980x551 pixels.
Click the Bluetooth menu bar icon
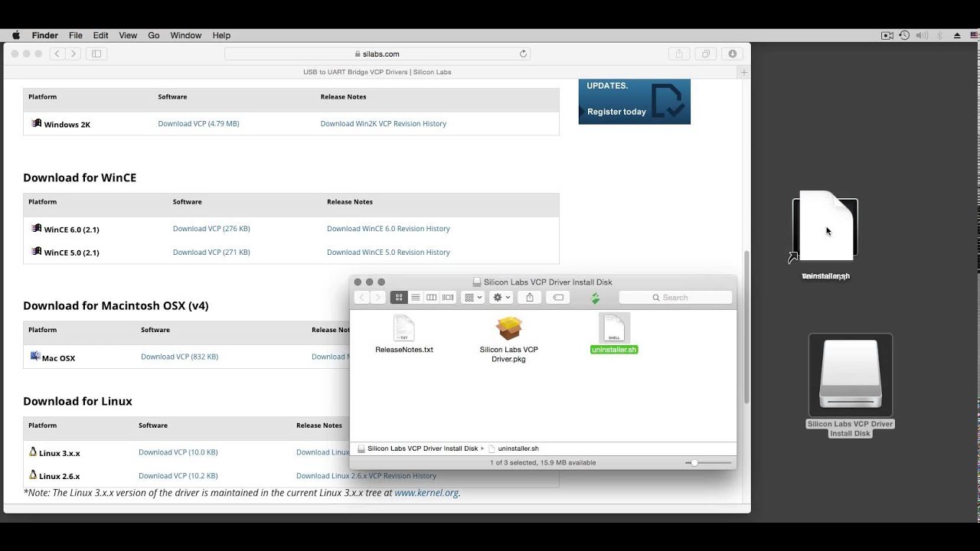pyautogui.click(x=939, y=35)
